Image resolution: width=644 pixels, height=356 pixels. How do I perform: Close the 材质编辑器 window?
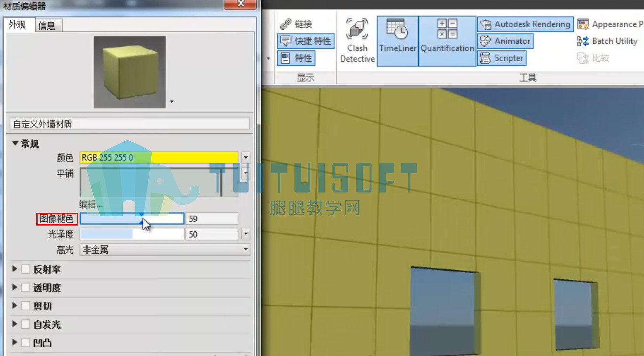click(240, 4)
